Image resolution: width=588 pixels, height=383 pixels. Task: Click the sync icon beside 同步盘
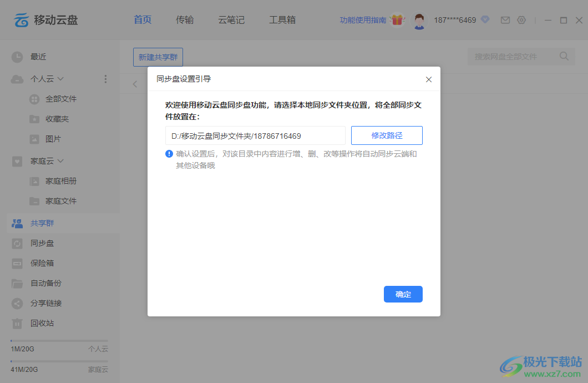[x=17, y=244]
